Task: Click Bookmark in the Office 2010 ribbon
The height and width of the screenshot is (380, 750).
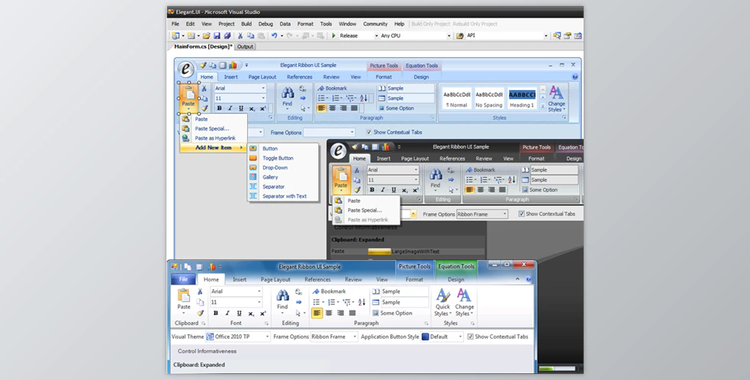Action: pyautogui.click(x=329, y=291)
